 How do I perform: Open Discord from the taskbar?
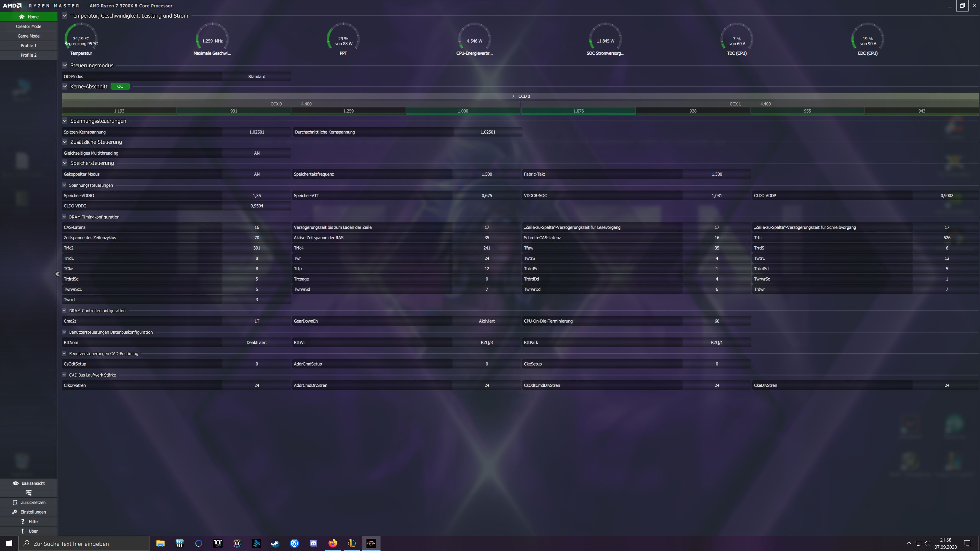coord(313,543)
